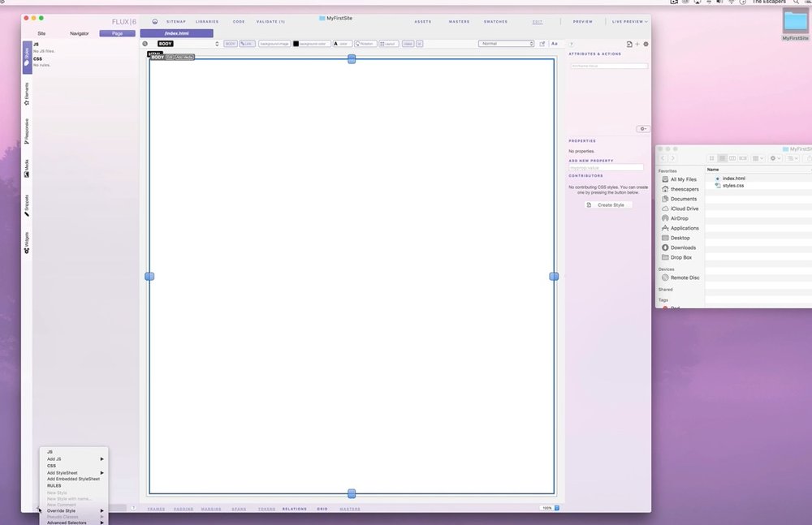Click black background-color swatch
The height and width of the screenshot is (525, 812).
(296, 44)
